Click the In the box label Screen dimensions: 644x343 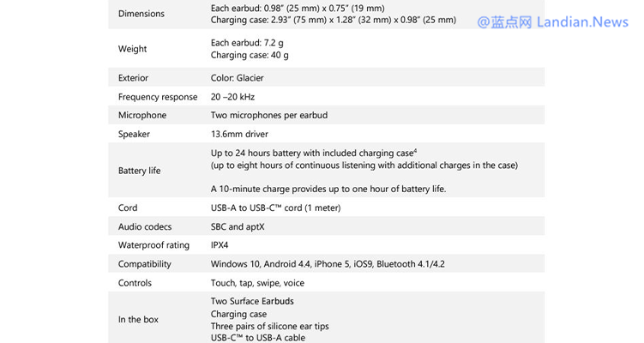pos(138,320)
